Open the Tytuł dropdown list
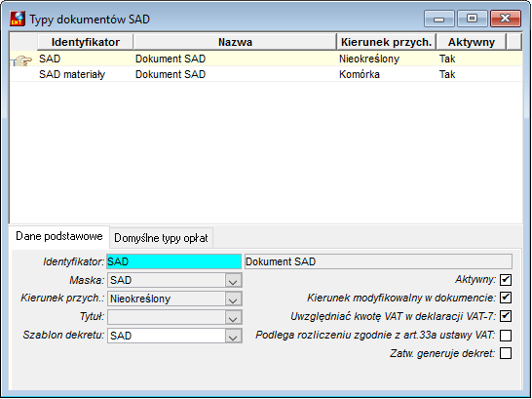The width and height of the screenshot is (532, 399). click(x=233, y=317)
